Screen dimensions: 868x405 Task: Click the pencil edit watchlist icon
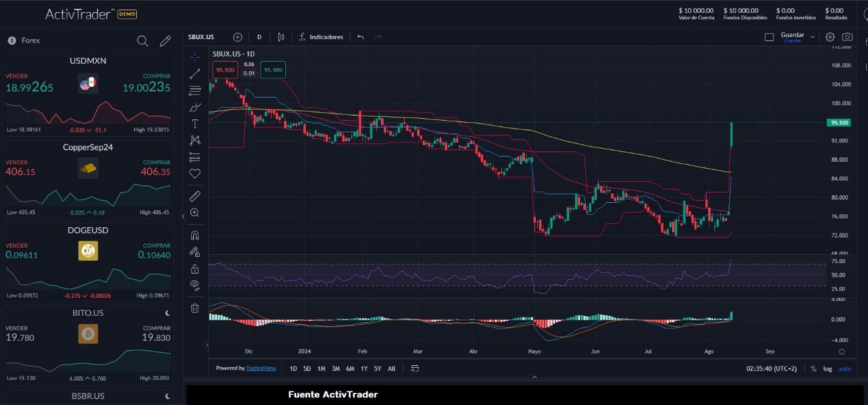coord(165,41)
